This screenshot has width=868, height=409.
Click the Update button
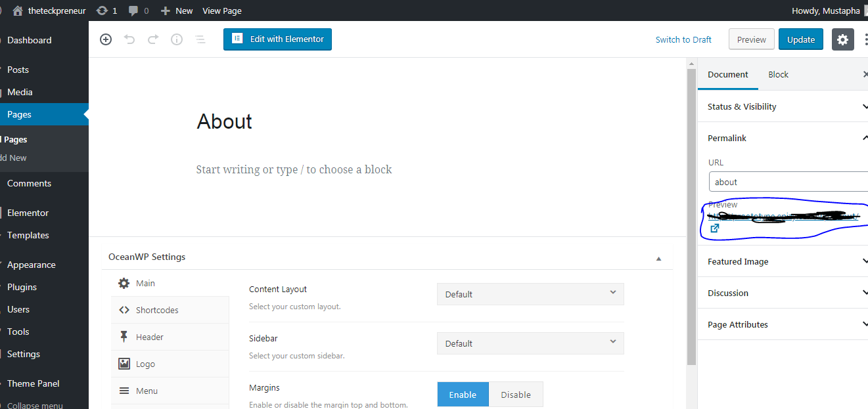point(800,39)
